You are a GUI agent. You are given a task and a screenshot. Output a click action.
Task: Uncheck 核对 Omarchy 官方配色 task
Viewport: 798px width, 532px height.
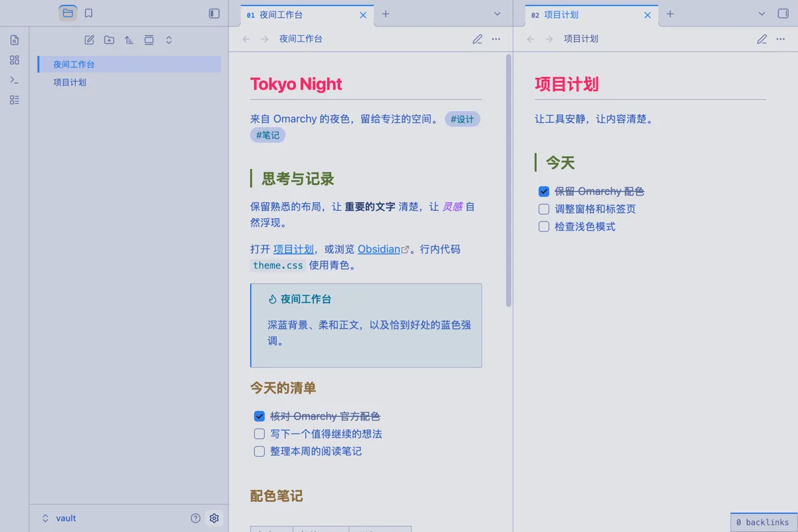259,416
